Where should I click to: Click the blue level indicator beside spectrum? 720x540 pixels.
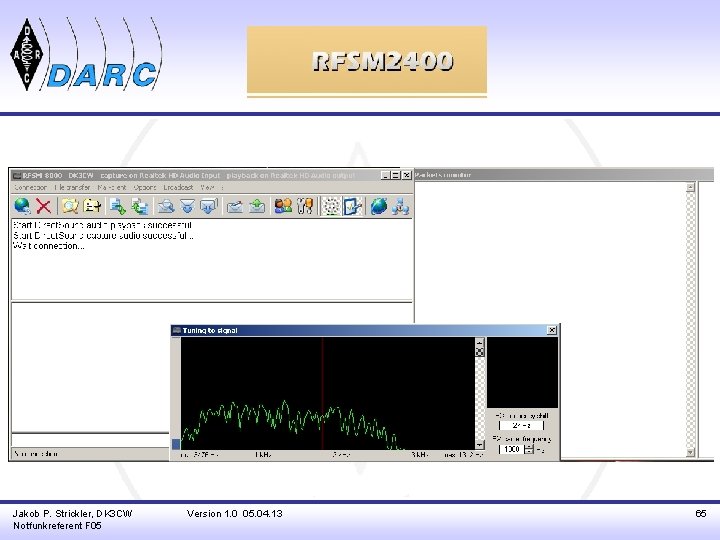click(x=176, y=444)
